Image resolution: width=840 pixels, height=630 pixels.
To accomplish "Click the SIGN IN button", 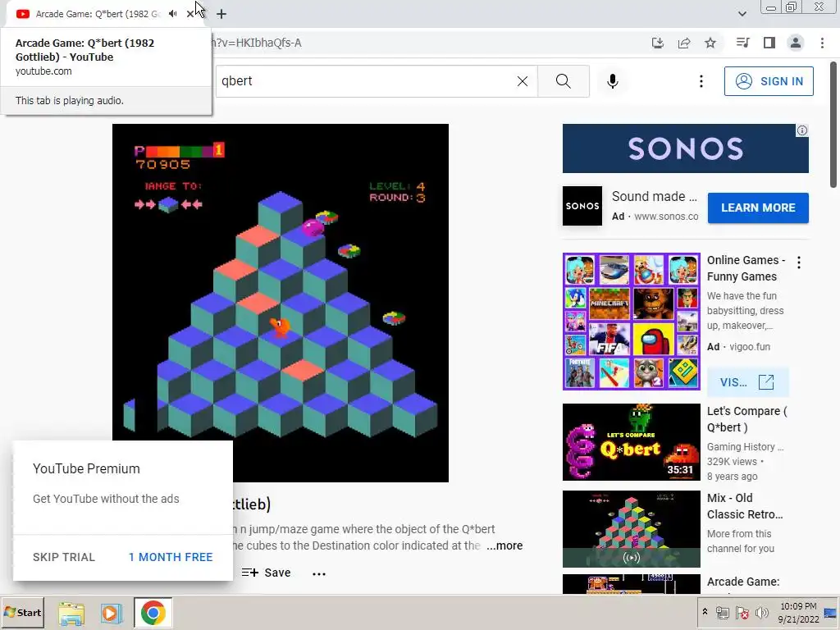I will pyautogui.click(x=769, y=81).
